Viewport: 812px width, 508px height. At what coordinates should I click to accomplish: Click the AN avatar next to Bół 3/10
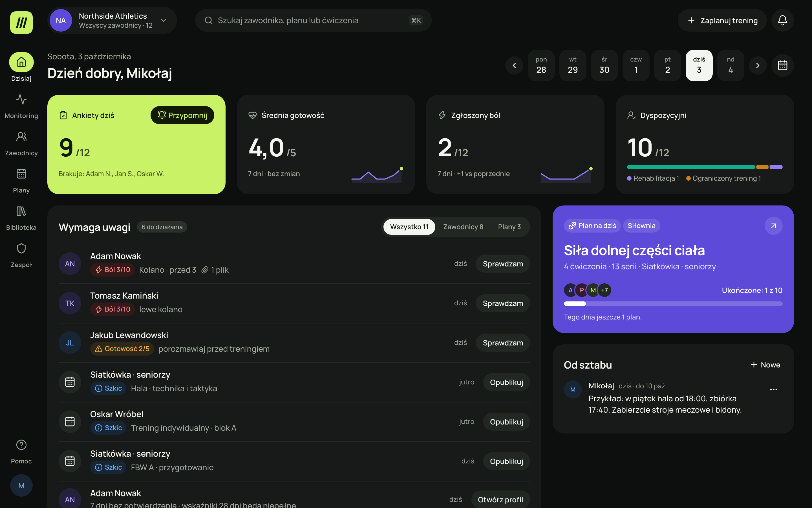pos(70,264)
